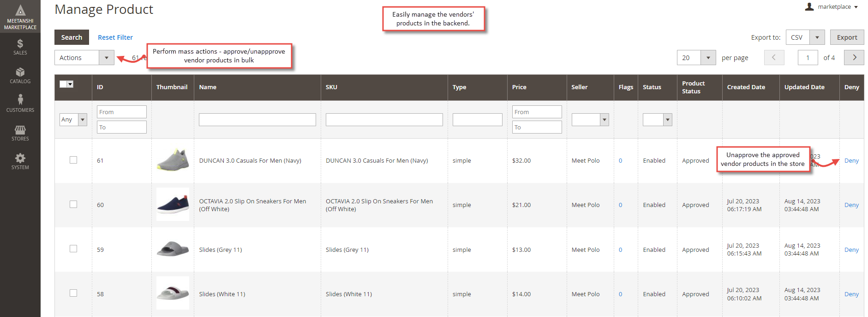The height and width of the screenshot is (317, 868).
Task: Open the Customers menu
Action: pyautogui.click(x=20, y=104)
